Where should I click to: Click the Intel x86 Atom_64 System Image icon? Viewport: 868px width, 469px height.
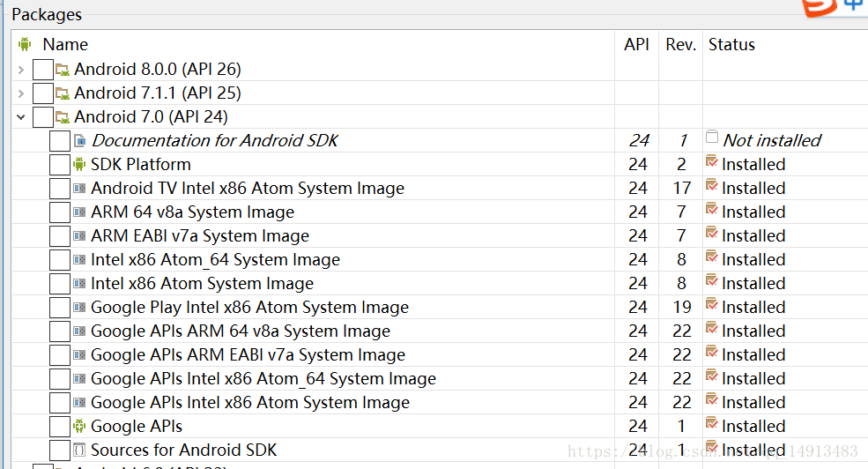(x=79, y=260)
